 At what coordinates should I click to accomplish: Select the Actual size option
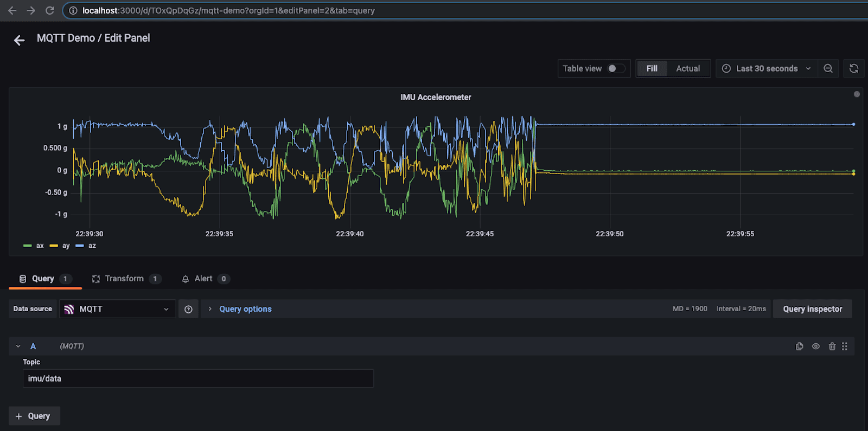(688, 68)
